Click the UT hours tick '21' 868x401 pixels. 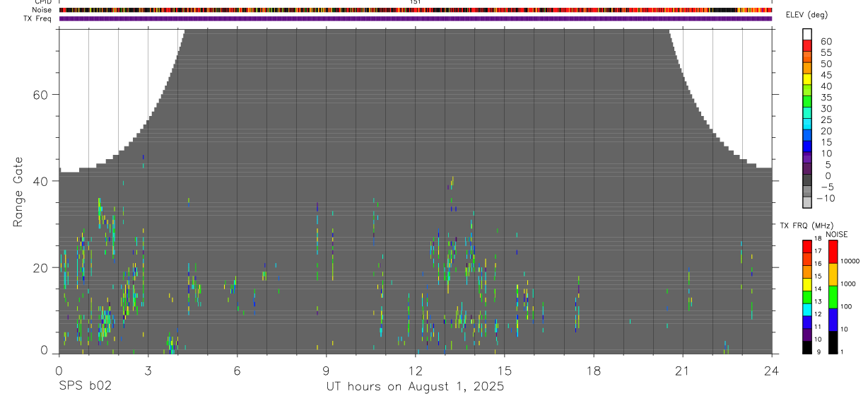click(683, 370)
